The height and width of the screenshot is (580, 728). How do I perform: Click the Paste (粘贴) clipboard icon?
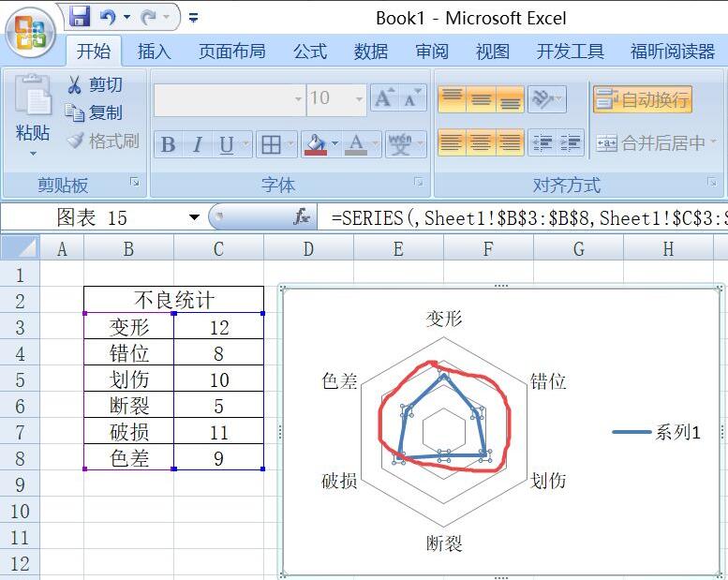pos(33,97)
